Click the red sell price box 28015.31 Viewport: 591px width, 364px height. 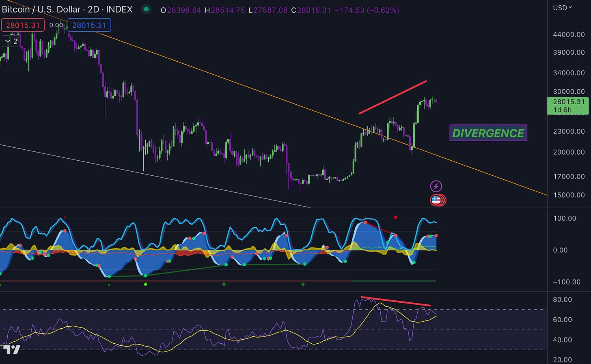pos(23,25)
